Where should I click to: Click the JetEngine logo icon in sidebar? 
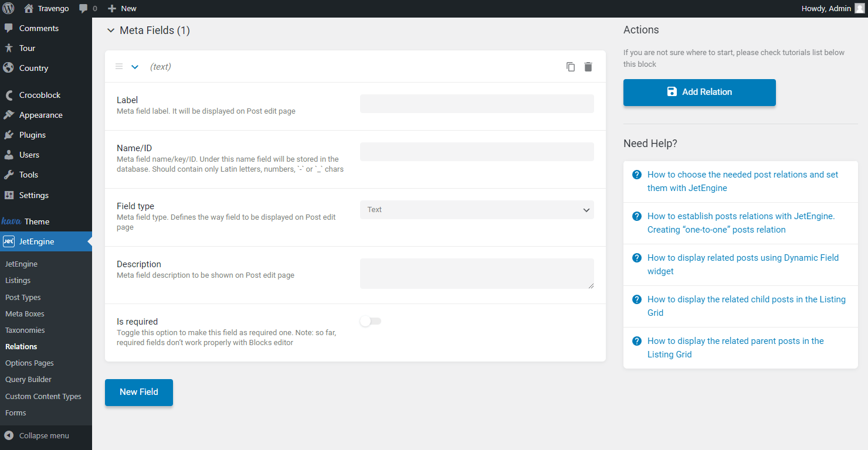click(9, 241)
